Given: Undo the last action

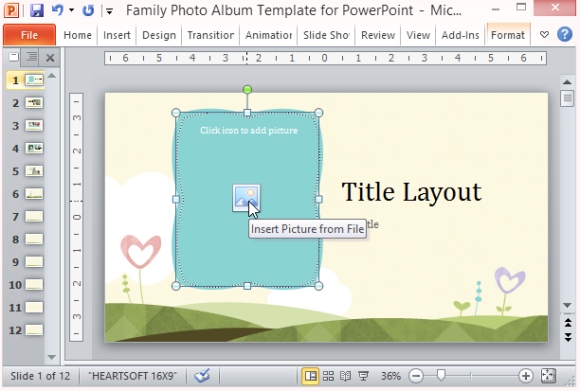Looking at the screenshot, I should pos(57,10).
